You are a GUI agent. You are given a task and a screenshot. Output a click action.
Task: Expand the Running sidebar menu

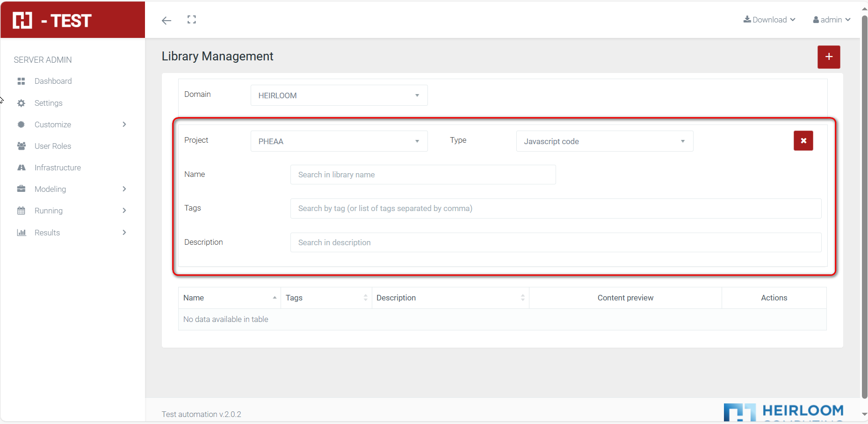[70, 211]
